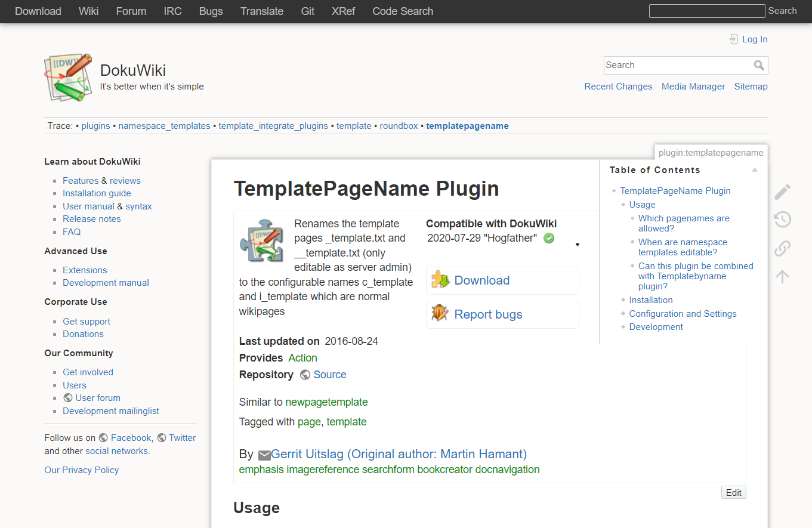Open the Sitemap link

tap(751, 87)
